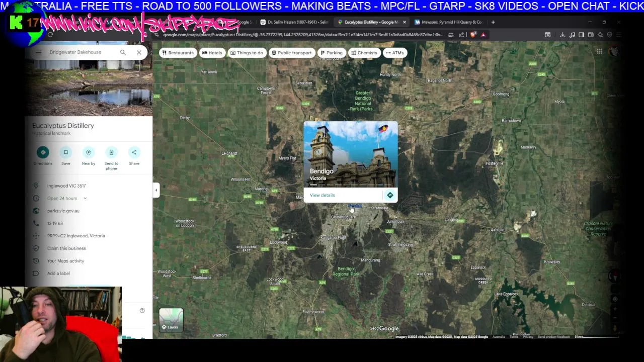Click the Bridgewater Bakehouse search field
Screen dimensions: 644x362
pyautogui.click(x=80, y=52)
